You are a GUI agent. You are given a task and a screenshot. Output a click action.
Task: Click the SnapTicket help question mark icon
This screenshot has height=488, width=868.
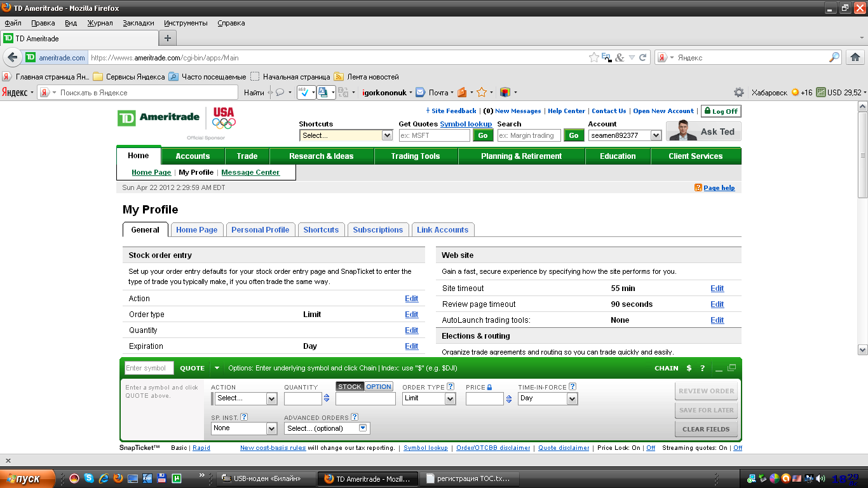coord(702,368)
